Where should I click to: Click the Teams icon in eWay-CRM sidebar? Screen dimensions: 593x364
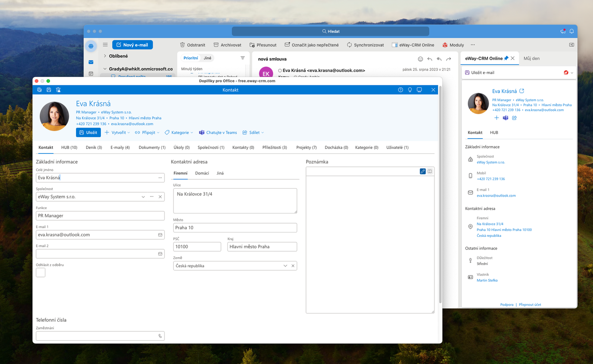coord(506,118)
